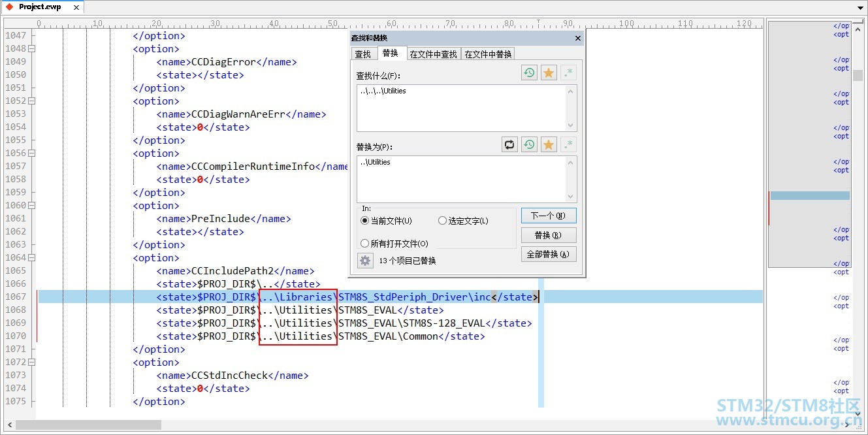
Task: Open 在文件中查找 tab
Action: [434, 54]
